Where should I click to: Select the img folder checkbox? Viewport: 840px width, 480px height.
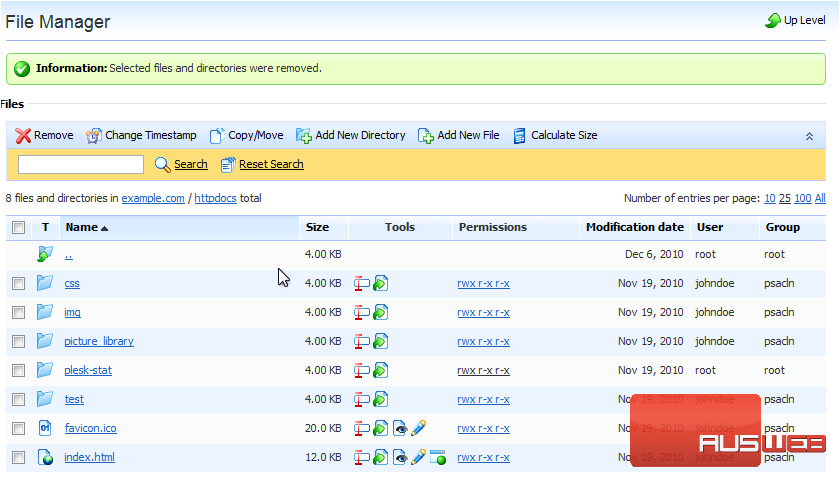(x=19, y=312)
